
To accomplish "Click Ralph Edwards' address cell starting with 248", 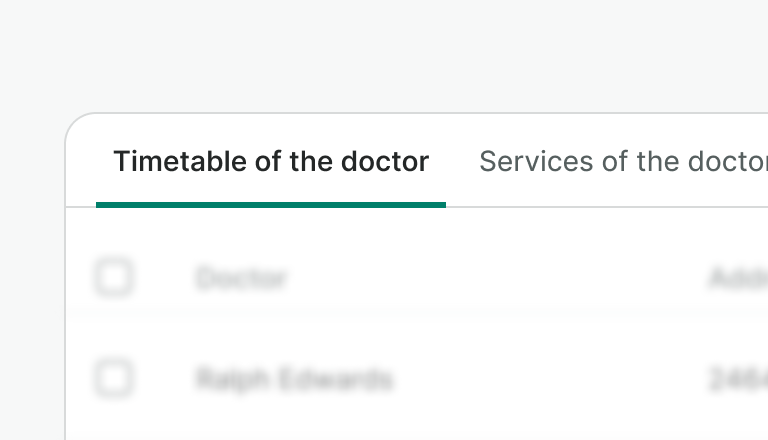I will (x=738, y=380).
